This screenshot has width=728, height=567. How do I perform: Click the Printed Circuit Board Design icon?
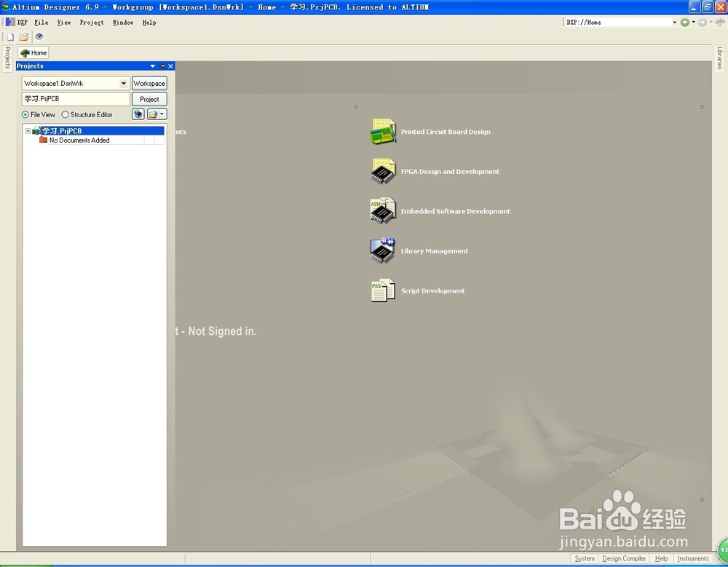(383, 132)
